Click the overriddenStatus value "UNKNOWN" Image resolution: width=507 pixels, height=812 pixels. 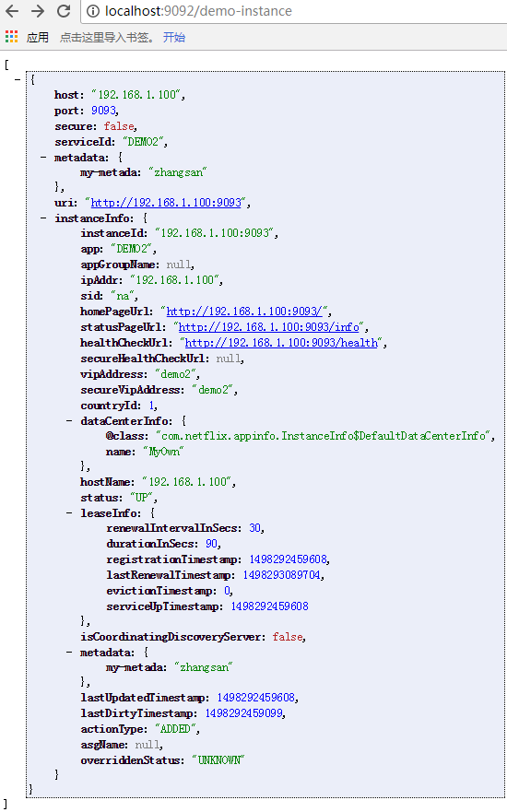218,760
